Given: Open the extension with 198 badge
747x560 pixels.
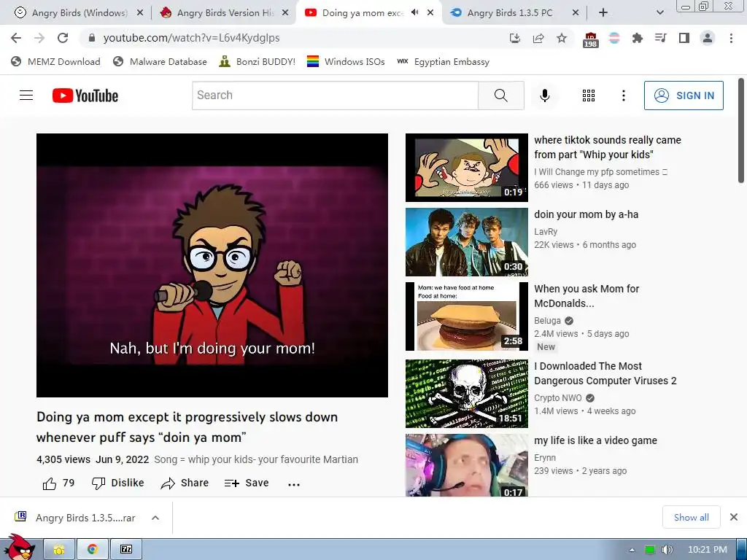Looking at the screenshot, I should [x=590, y=39].
